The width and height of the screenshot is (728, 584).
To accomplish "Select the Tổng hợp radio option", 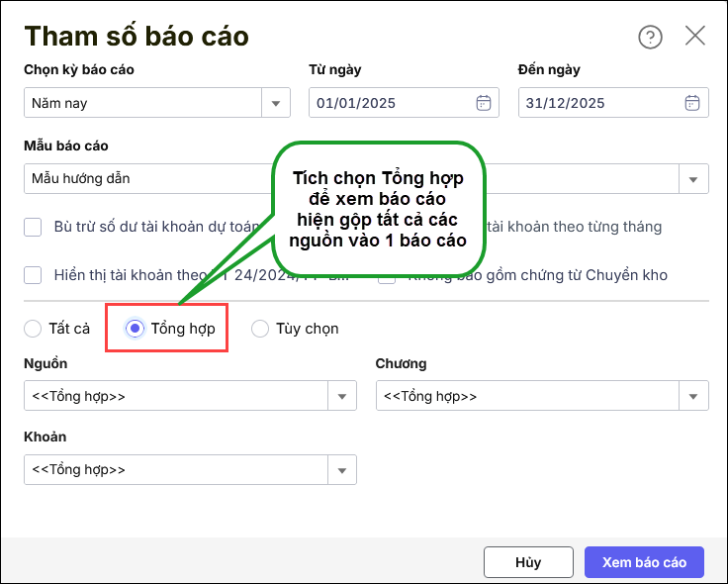I will pos(136,329).
